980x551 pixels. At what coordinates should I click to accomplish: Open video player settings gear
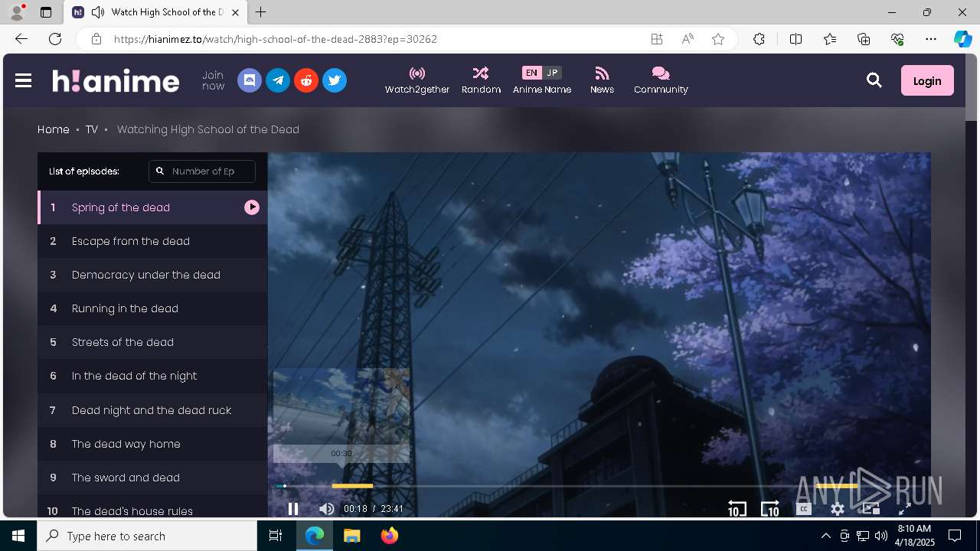(x=838, y=509)
